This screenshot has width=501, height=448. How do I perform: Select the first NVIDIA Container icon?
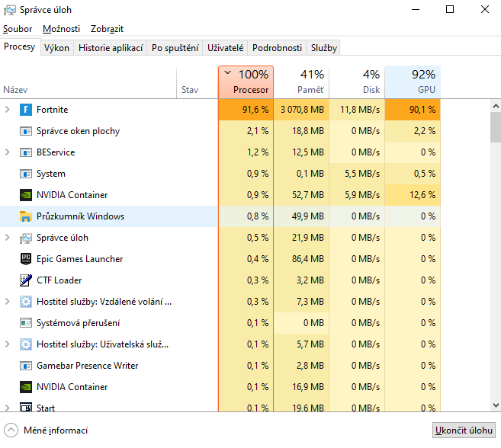click(25, 195)
